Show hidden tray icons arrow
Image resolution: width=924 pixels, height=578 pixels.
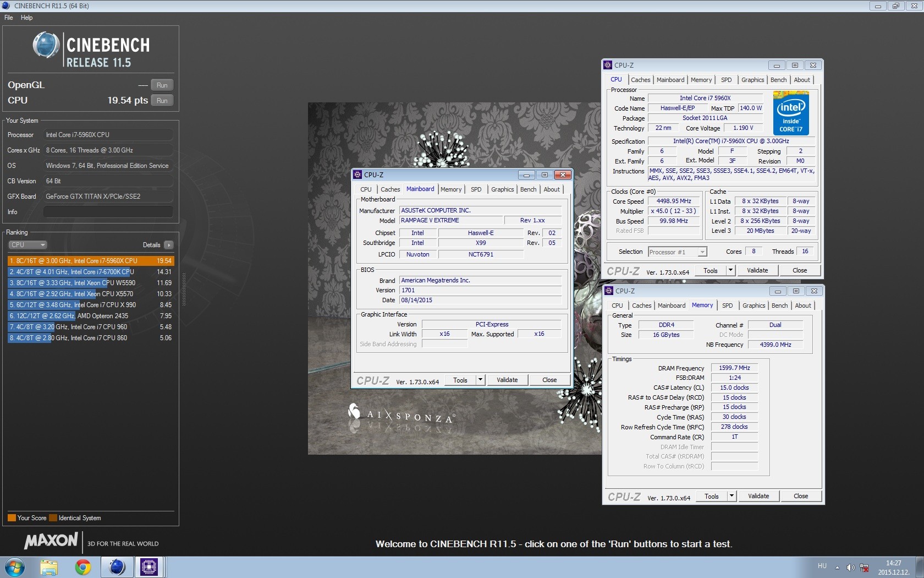(x=837, y=567)
